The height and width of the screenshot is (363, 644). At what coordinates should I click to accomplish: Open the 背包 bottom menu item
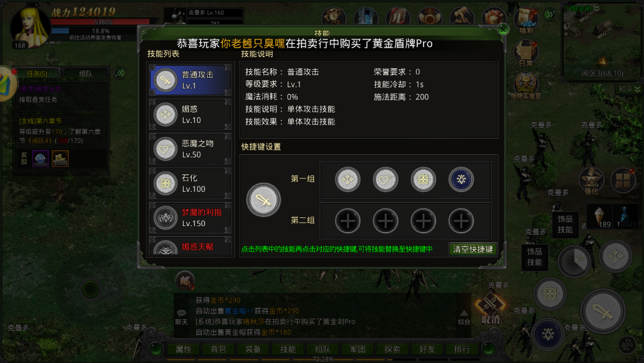click(218, 349)
